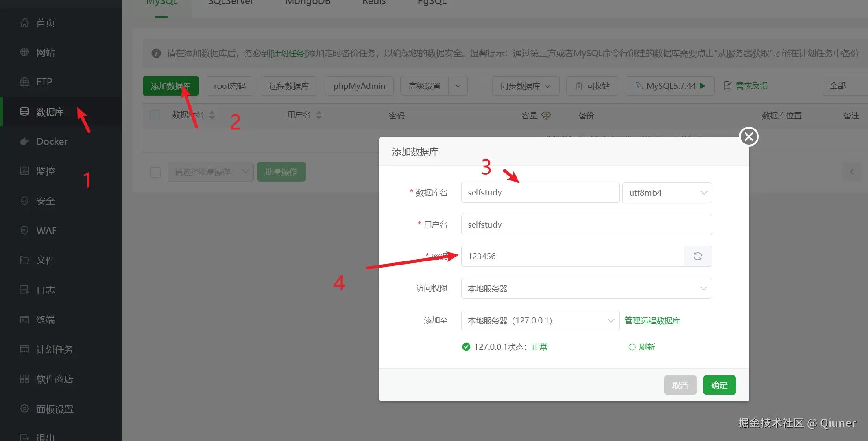Viewport: 868px width, 441px height.
Task: Open the 全部 filter dropdown
Action: pyautogui.click(x=845, y=86)
